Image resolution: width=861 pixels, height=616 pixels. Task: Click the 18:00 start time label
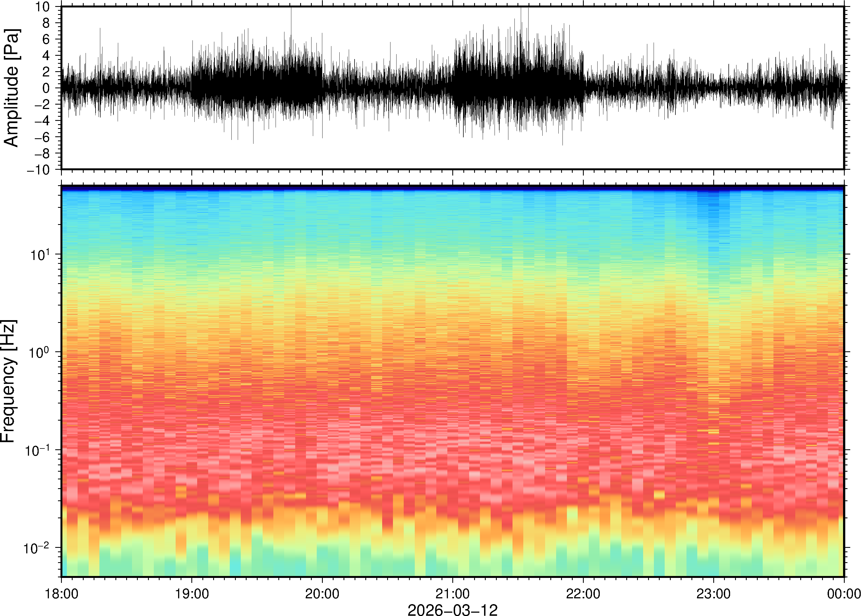[x=62, y=594]
